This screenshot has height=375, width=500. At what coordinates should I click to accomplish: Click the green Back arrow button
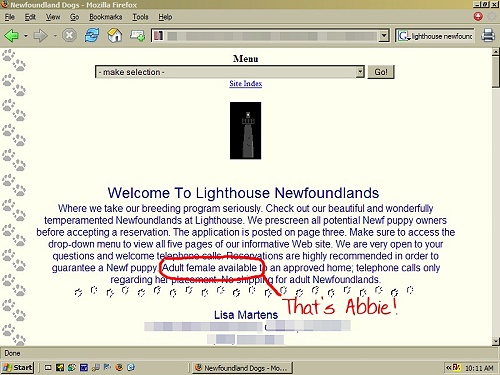pos(11,35)
